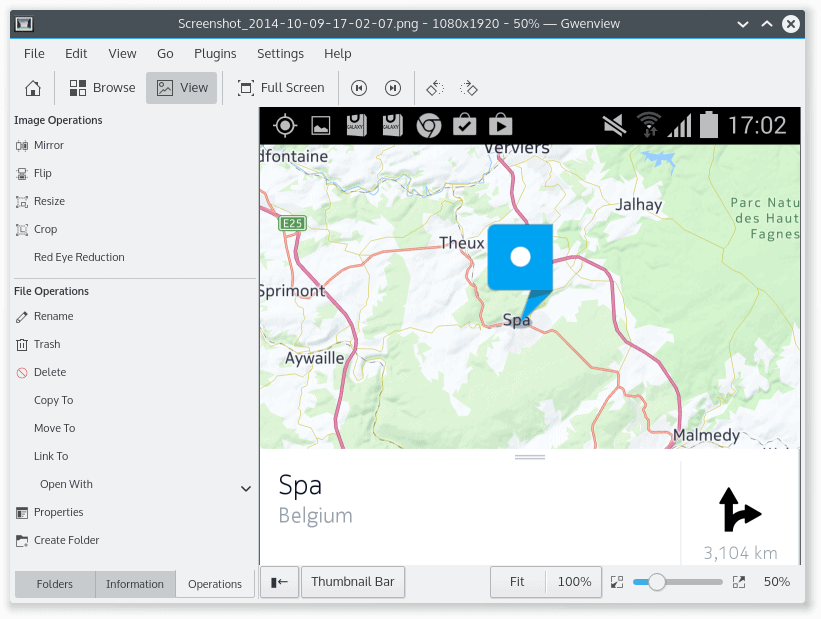The height and width of the screenshot is (619, 821).
Task: Click the Rename pencil icon
Action: click(22, 317)
